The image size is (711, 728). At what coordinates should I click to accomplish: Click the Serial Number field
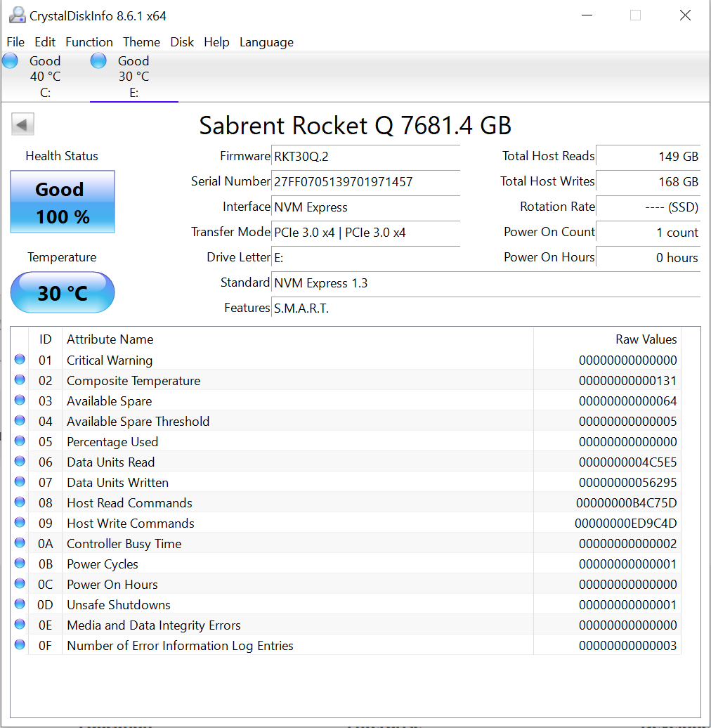pos(365,181)
